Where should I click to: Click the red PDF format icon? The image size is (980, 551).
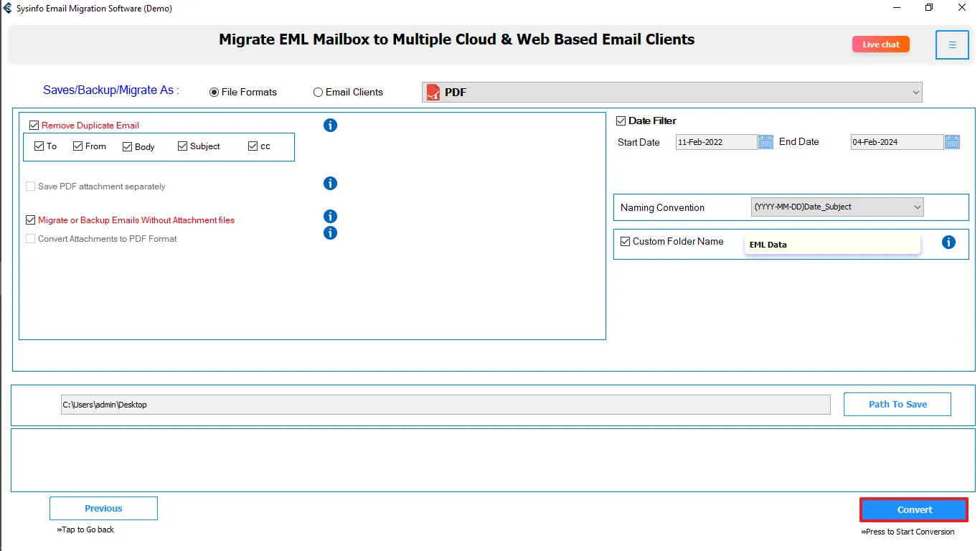click(x=433, y=92)
